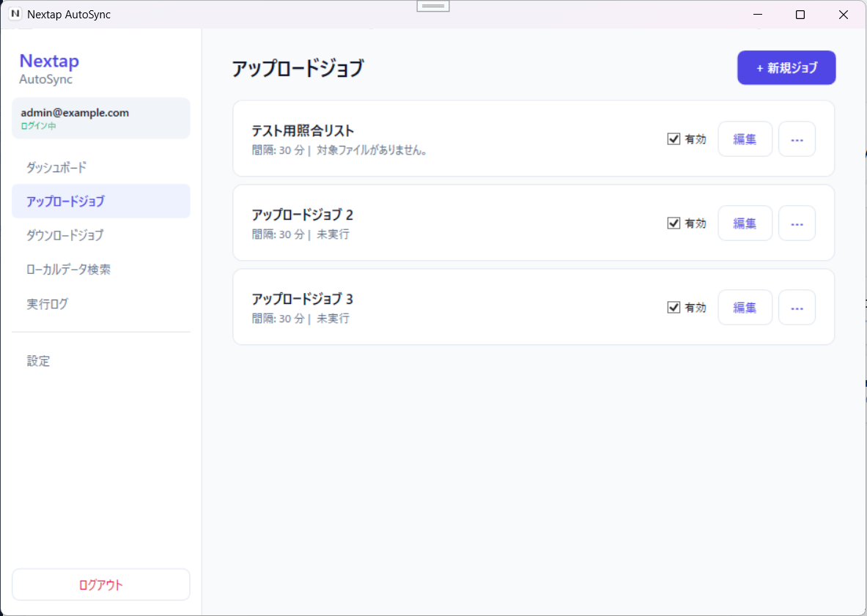Click 編集 for アップロードジョブ 2
867x616 pixels.
coord(745,223)
